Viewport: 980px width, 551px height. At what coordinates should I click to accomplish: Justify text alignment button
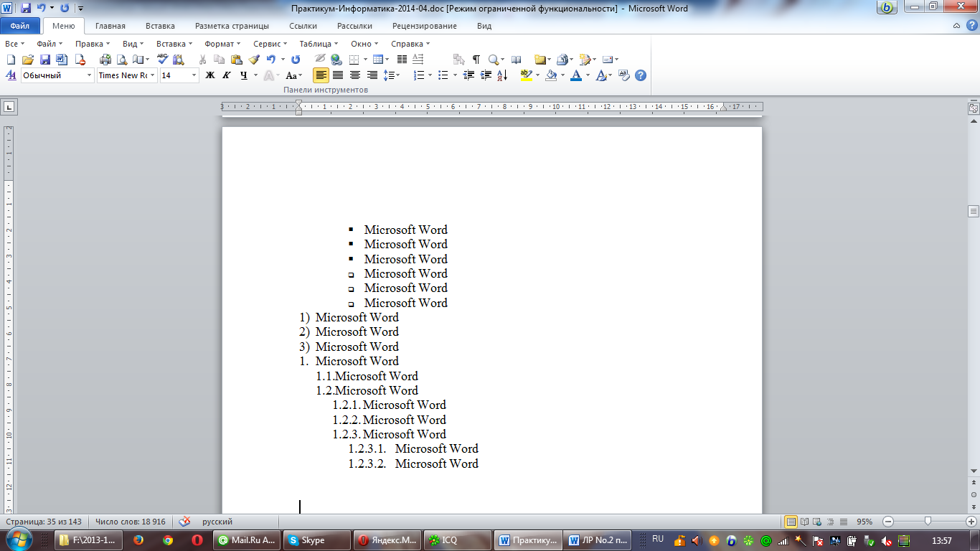tap(337, 75)
